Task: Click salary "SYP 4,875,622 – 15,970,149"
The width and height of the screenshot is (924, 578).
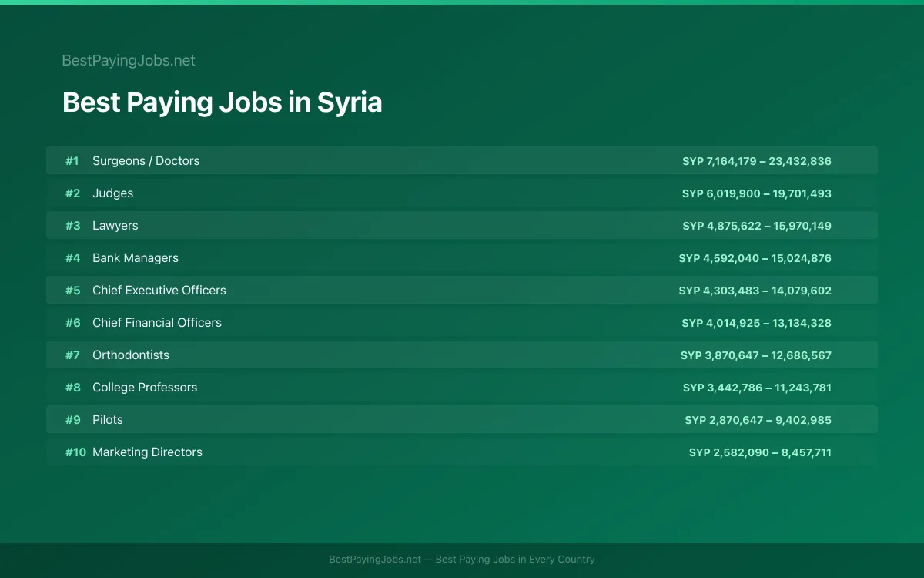Action: [x=757, y=226]
